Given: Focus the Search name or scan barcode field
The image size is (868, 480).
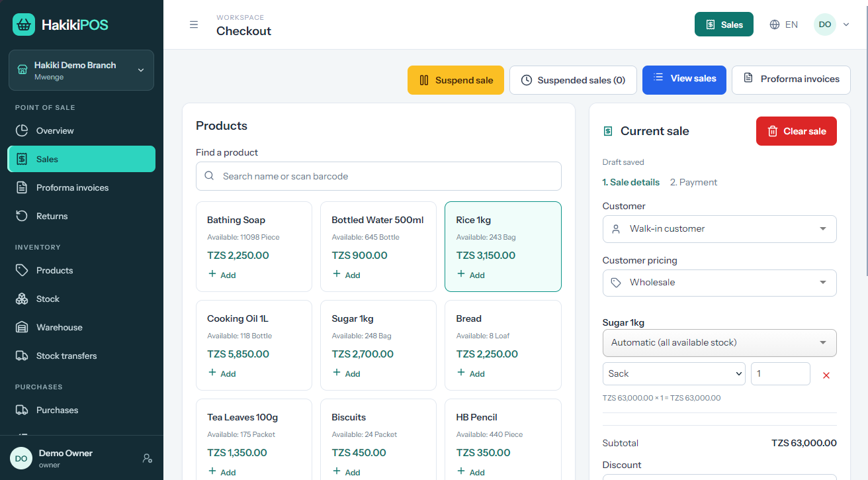Looking at the screenshot, I should [x=378, y=176].
